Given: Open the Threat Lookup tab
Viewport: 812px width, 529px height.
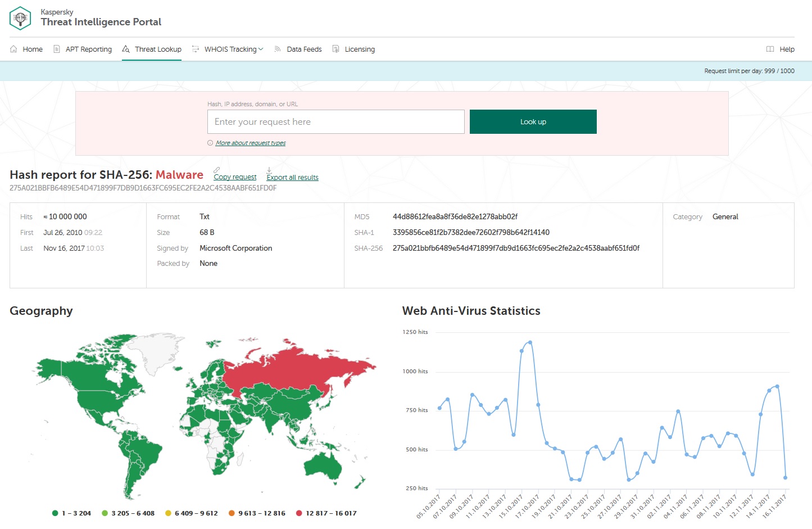Looking at the screenshot, I should [x=158, y=49].
